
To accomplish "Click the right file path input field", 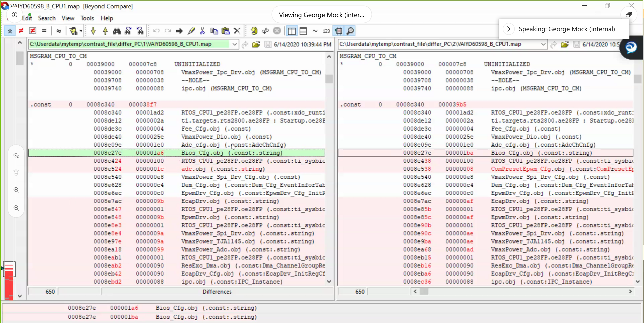I will click(x=439, y=44).
